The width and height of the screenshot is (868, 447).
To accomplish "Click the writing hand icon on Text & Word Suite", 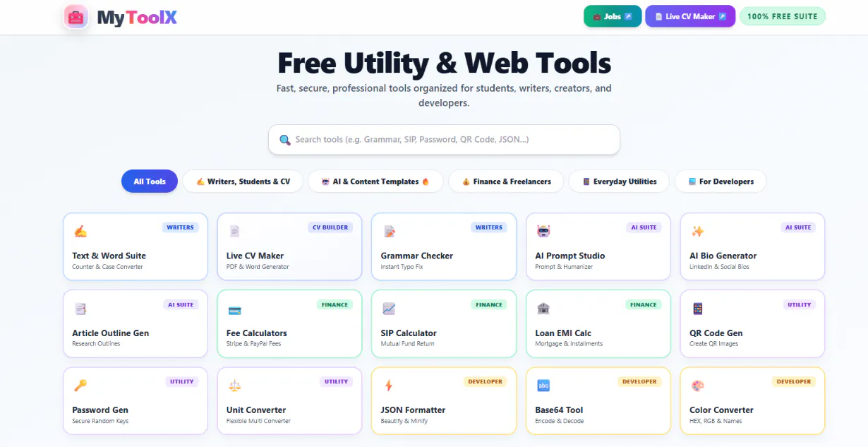I will tap(80, 231).
